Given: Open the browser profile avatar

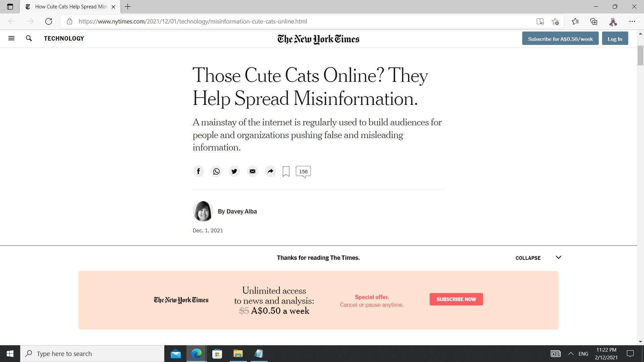Looking at the screenshot, I should [x=613, y=21].
